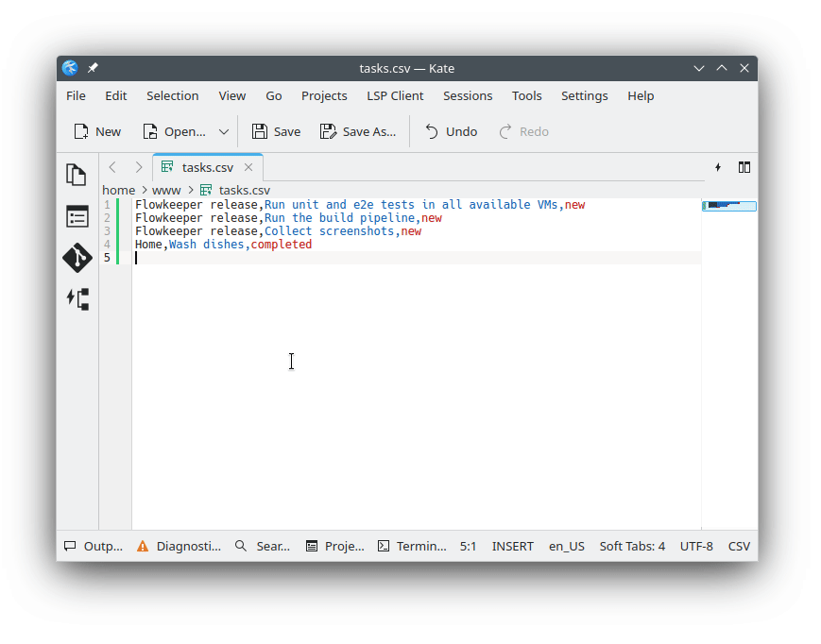The height and width of the screenshot is (644, 821).
Task: Open the Go menu
Action: [x=273, y=95]
